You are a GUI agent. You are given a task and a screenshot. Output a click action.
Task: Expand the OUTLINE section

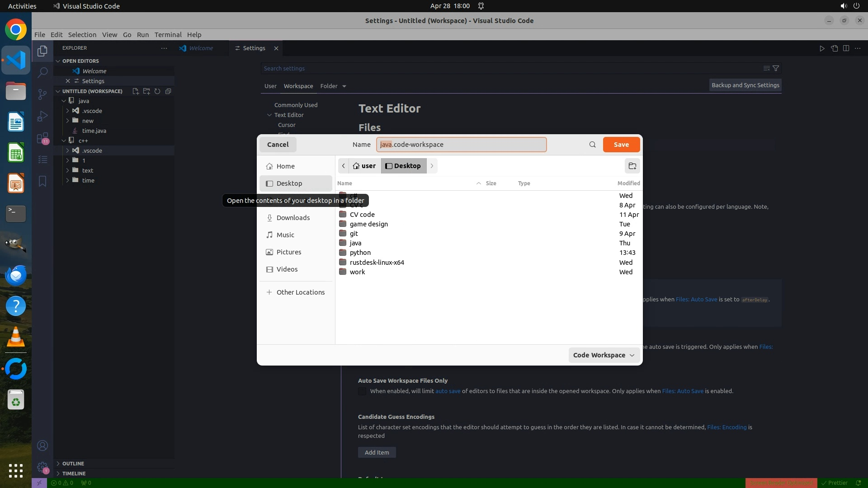tap(73, 464)
